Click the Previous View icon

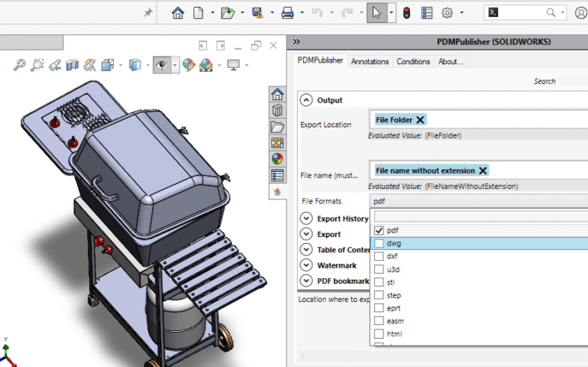[x=55, y=65]
